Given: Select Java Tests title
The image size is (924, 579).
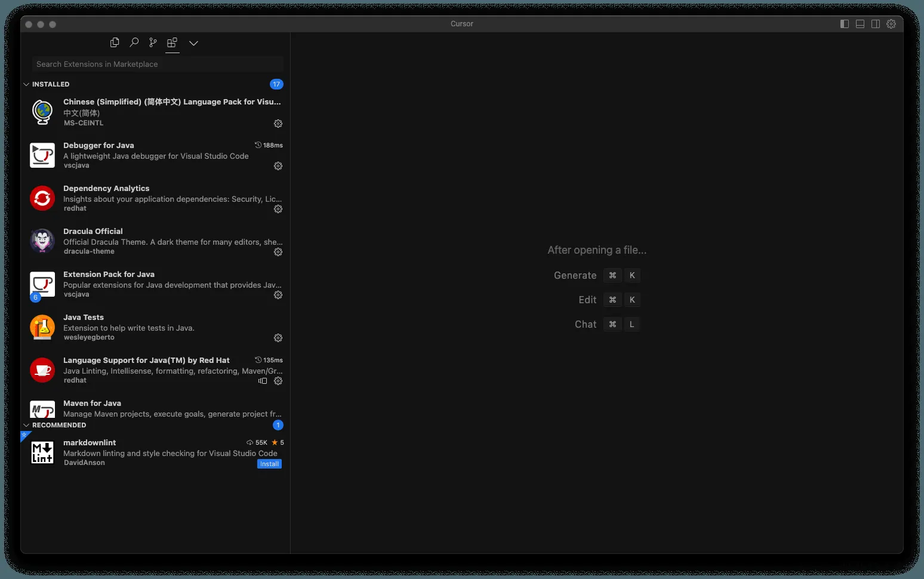Looking at the screenshot, I should [84, 317].
